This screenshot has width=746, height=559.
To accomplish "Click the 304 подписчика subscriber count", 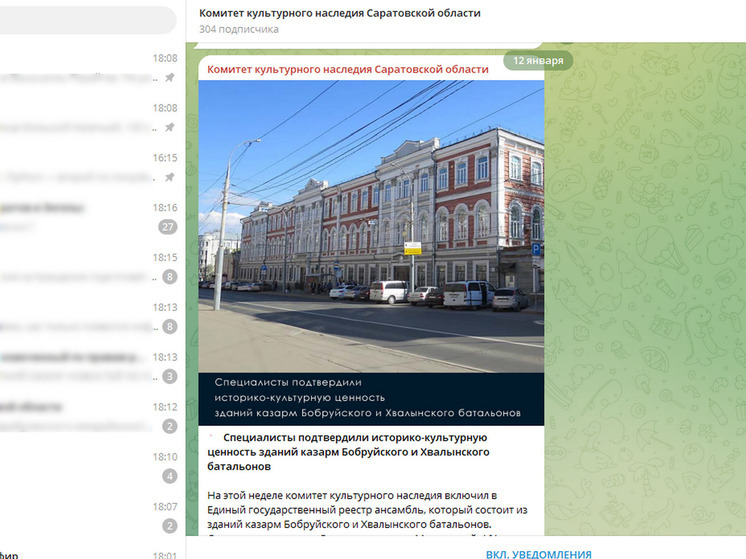I will 239,29.
